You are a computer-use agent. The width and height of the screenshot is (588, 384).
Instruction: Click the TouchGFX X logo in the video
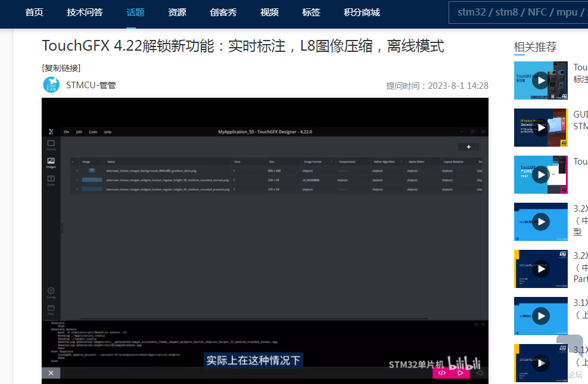point(51,132)
